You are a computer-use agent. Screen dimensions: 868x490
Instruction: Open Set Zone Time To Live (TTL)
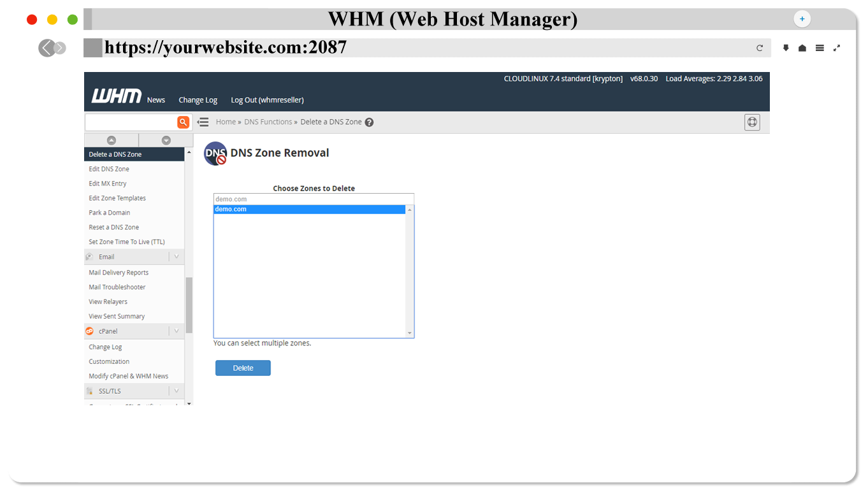(127, 242)
